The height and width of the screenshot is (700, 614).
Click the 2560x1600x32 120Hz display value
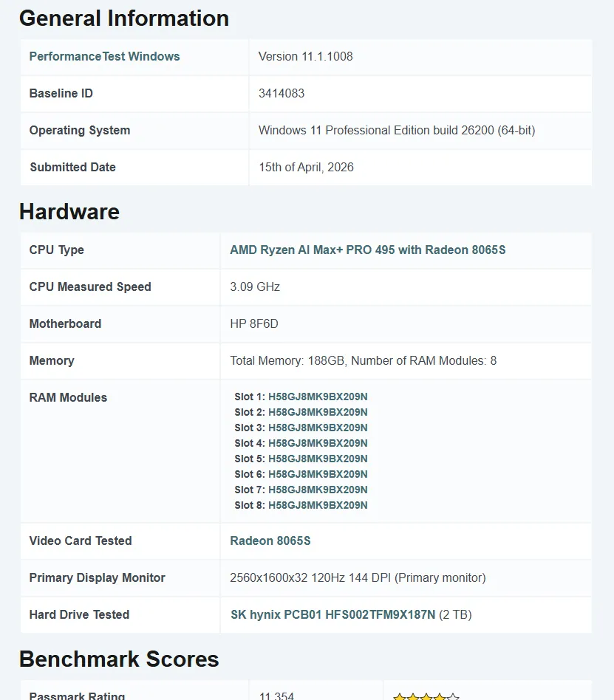358,577
